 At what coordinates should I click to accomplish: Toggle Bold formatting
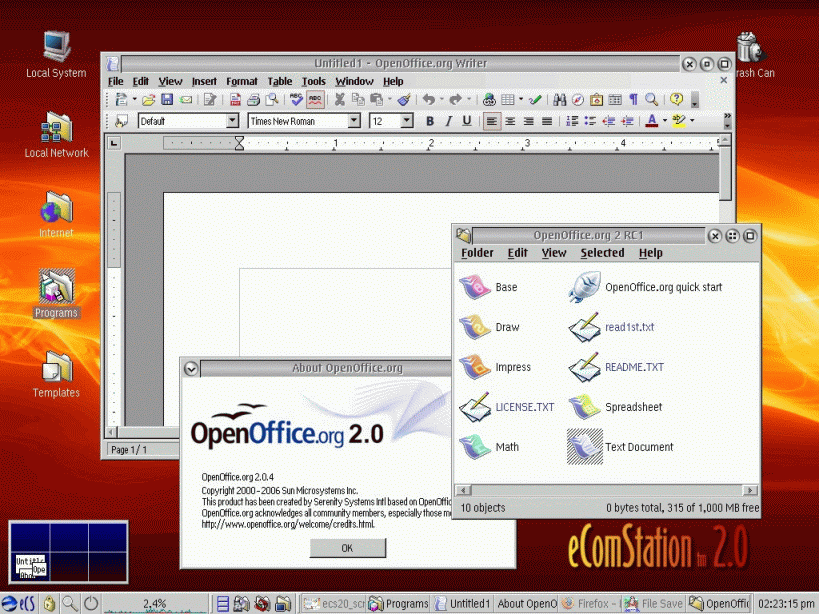pos(430,121)
